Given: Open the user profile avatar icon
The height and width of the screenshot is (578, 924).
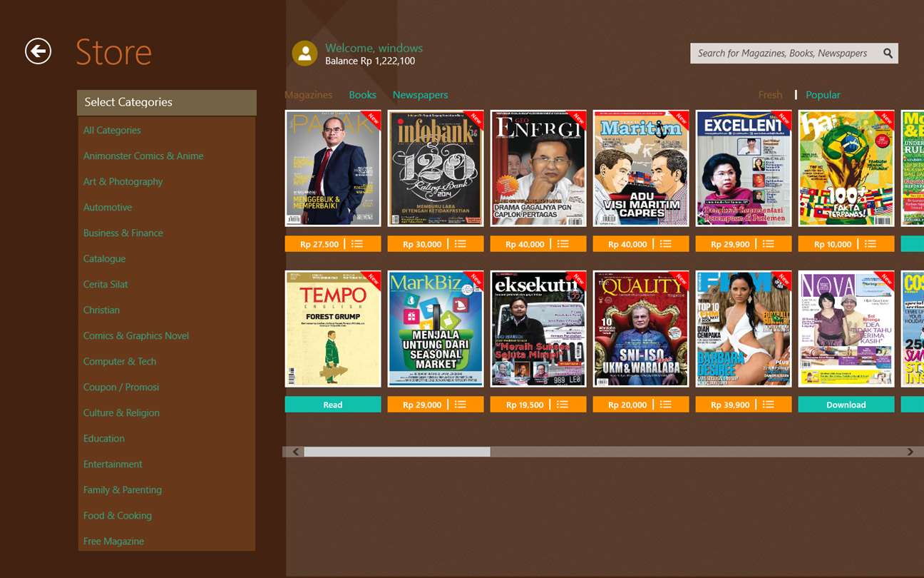Looking at the screenshot, I should [304, 54].
